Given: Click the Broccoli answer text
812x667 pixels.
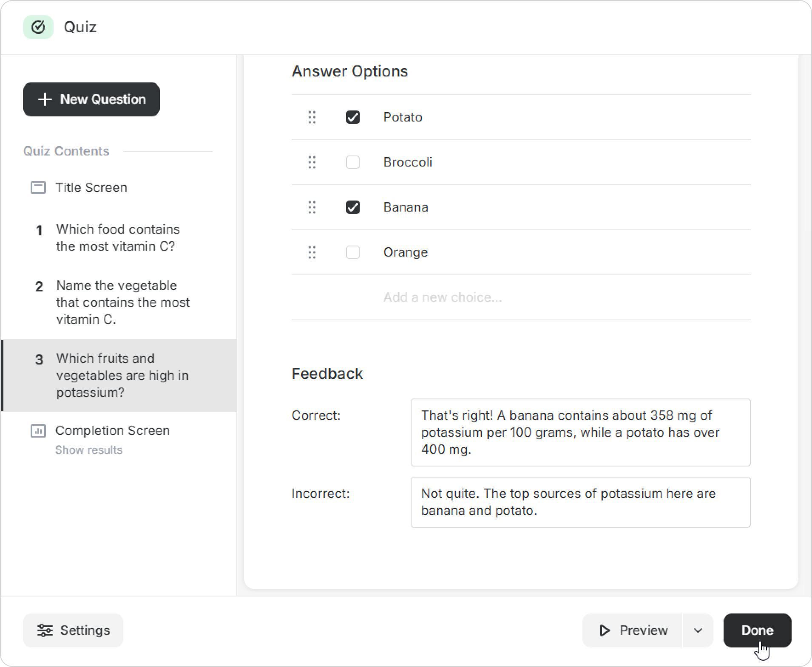Looking at the screenshot, I should pyautogui.click(x=408, y=162).
